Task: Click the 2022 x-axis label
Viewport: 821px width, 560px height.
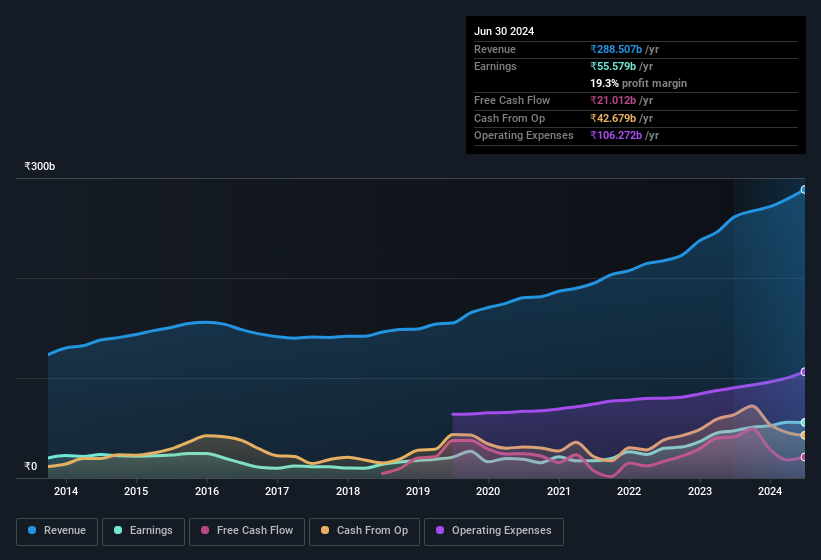Action: (x=629, y=491)
